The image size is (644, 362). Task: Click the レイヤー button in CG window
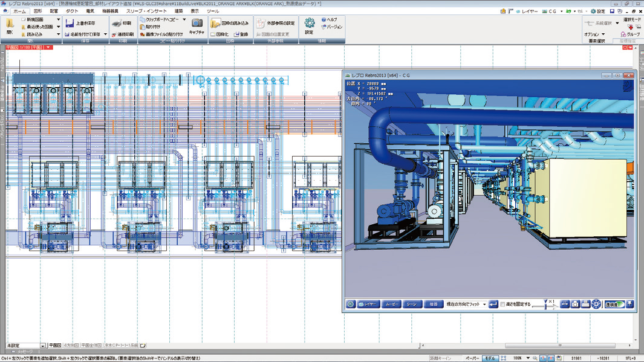(x=368, y=304)
